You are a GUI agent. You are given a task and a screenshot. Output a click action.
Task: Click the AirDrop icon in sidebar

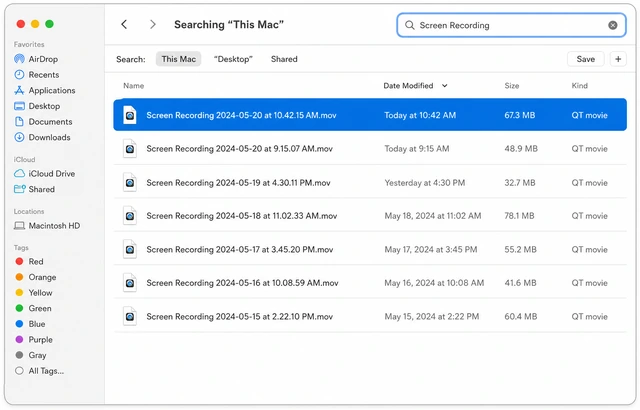pyautogui.click(x=19, y=59)
